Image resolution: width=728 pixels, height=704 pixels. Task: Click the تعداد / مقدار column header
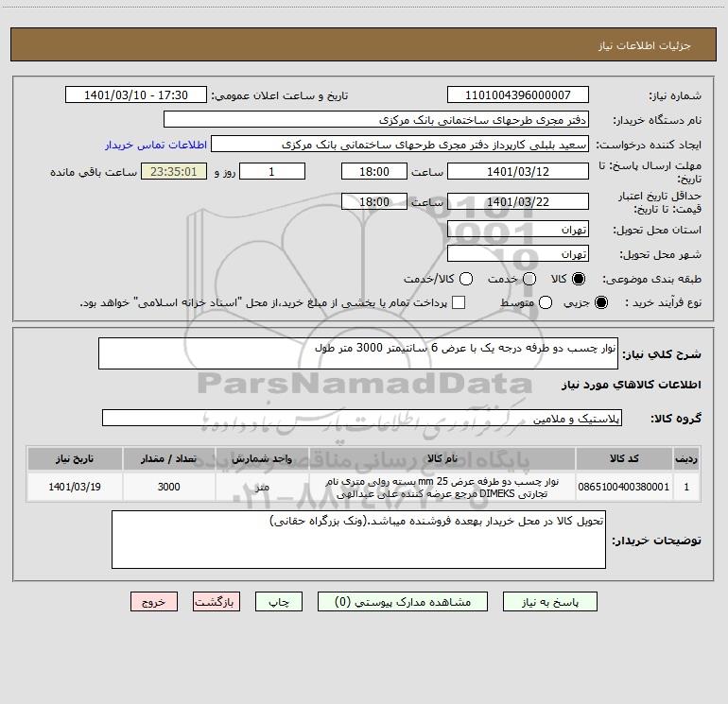[168, 458]
